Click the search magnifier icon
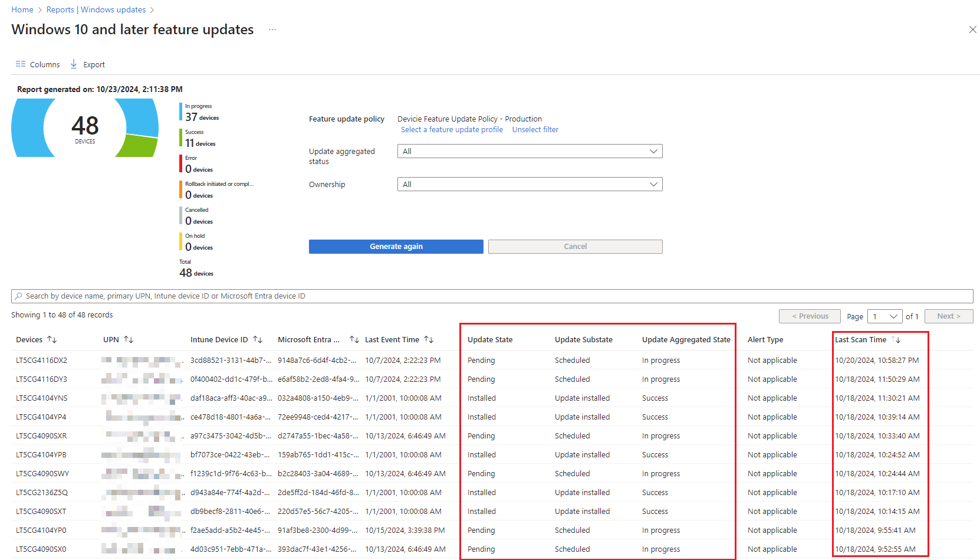980x560 pixels. coord(19,296)
